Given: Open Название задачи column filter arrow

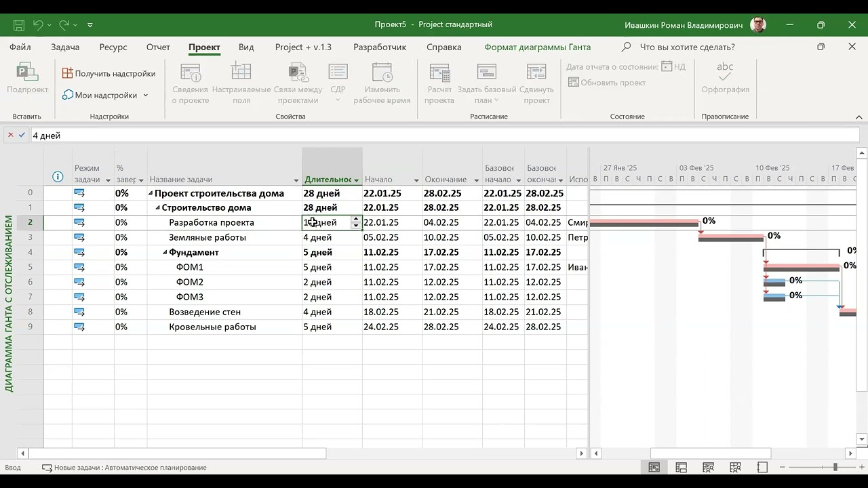Looking at the screenshot, I should click(296, 180).
